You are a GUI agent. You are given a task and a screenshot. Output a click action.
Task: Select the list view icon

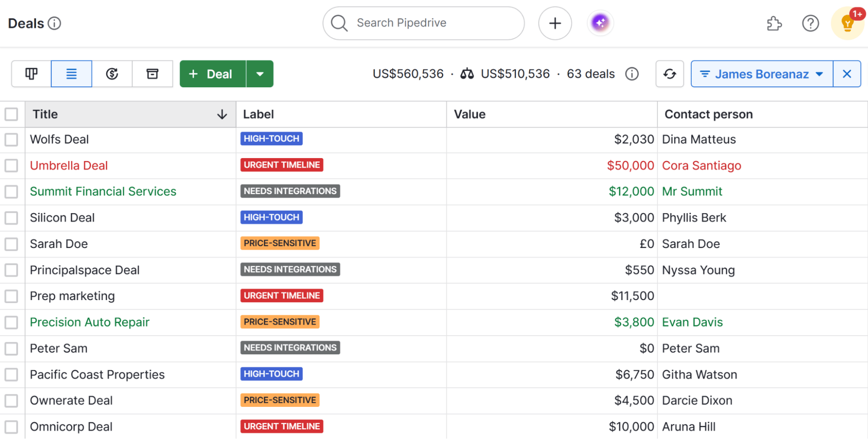[x=71, y=74]
